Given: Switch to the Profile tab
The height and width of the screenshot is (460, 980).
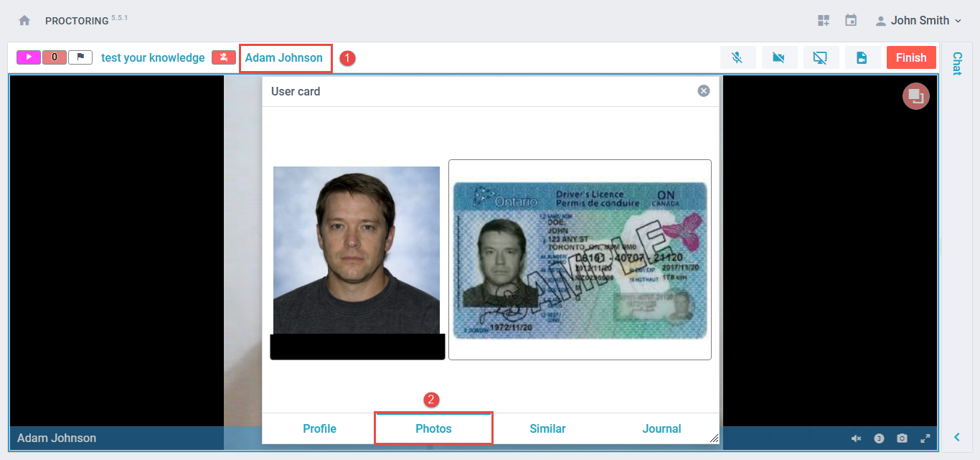Looking at the screenshot, I should click(319, 428).
